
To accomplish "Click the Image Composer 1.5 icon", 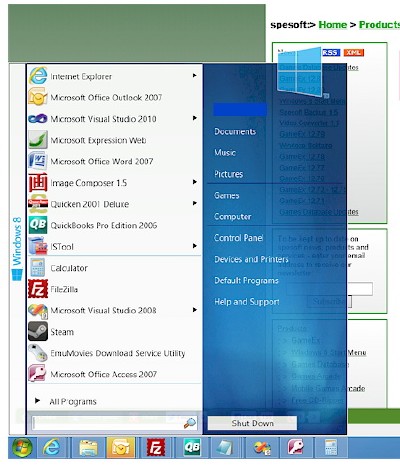I will pos(38,183).
